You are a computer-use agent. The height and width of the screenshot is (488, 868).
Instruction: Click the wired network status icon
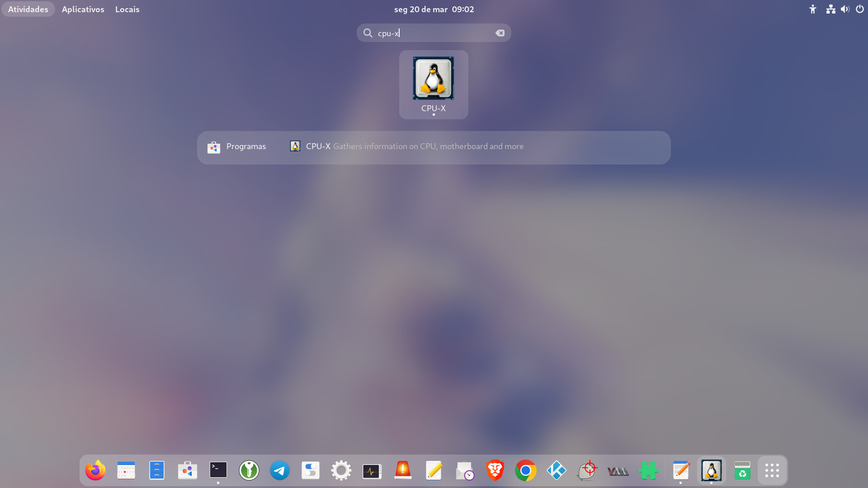pyautogui.click(x=831, y=9)
